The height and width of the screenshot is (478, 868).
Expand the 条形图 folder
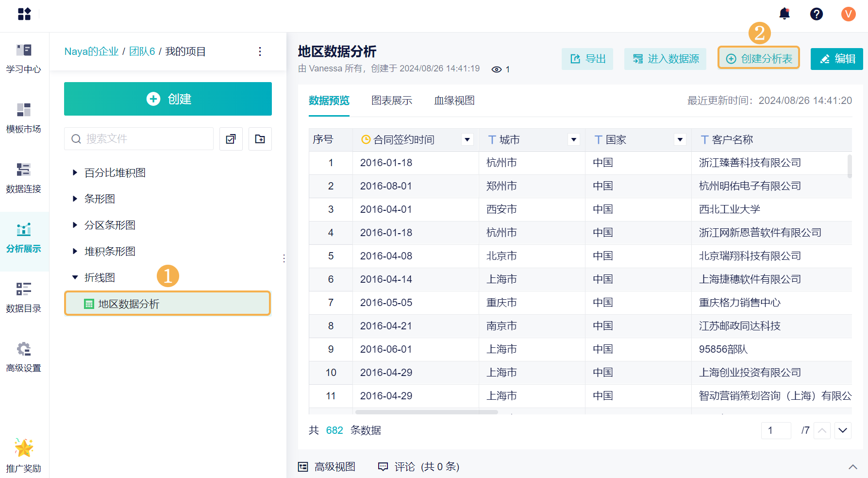point(75,199)
